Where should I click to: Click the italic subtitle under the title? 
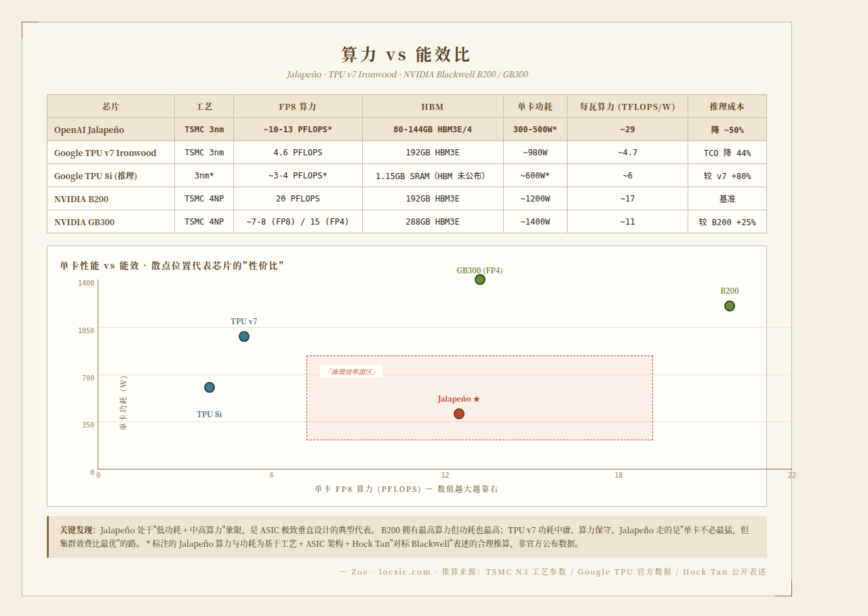407,75
